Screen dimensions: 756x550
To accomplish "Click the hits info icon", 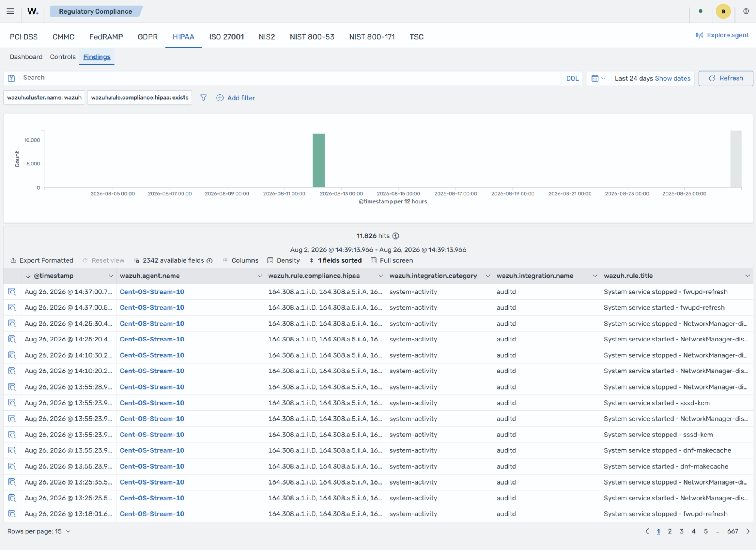I will tap(396, 236).
